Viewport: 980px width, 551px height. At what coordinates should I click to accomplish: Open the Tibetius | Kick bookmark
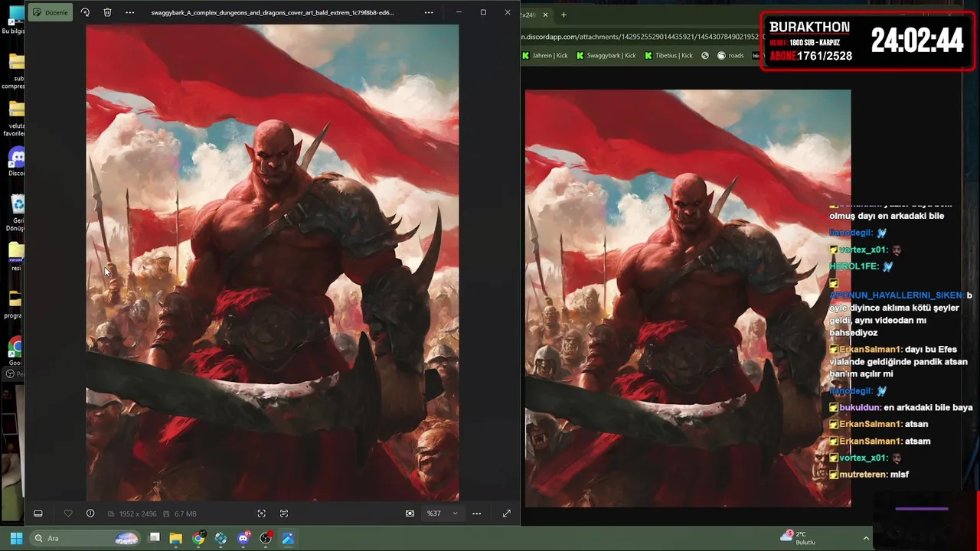click(668, 55)
